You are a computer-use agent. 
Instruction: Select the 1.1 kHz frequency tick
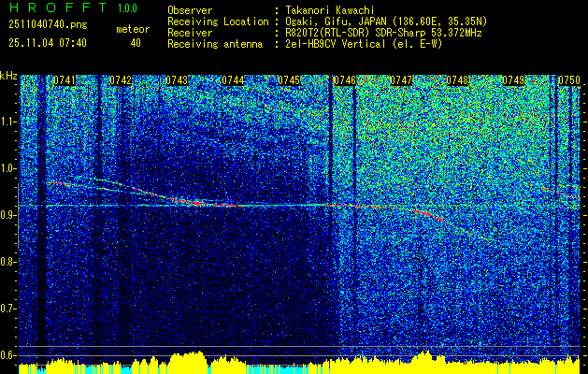pyautogui.click(x=8, y=121)
